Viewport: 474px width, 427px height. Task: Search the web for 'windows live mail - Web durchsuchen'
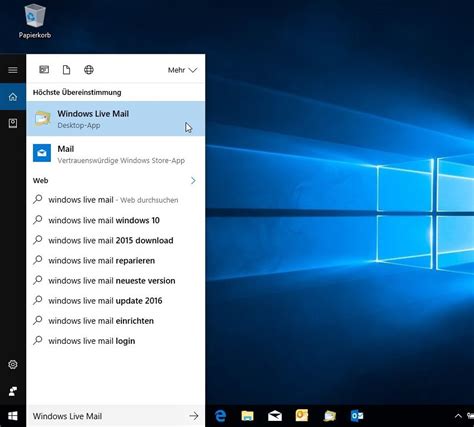[x=116, y=200]
